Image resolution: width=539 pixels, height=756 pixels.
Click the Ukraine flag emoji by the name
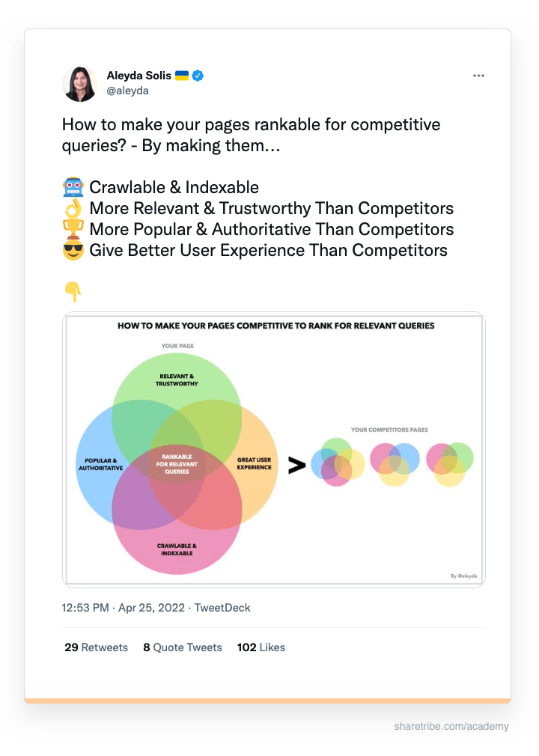pyautogui.click(x=181, y=75)
